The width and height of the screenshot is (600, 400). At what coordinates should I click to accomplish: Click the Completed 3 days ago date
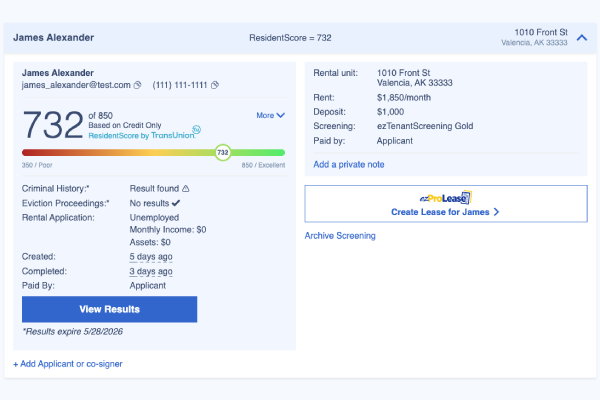pos(151,271)
